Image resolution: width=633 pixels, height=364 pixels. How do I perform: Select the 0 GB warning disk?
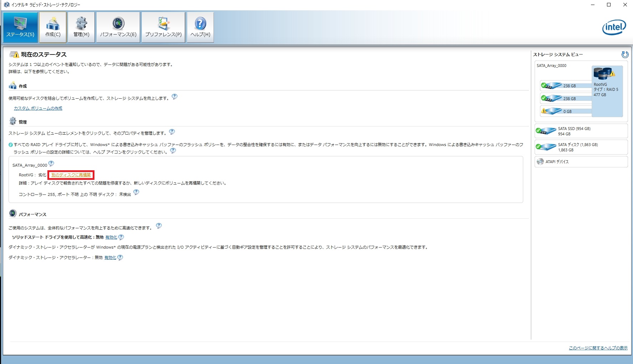click(566, 111)
